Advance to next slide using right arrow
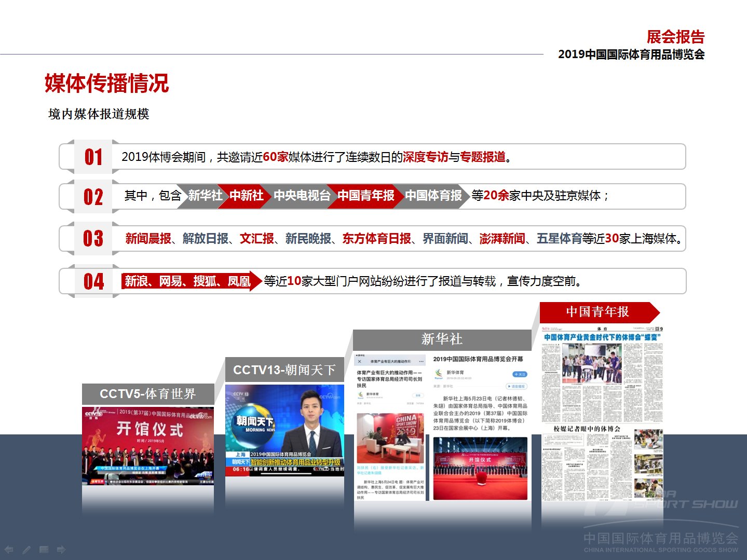The image size is (747, 560). [61, 550]
